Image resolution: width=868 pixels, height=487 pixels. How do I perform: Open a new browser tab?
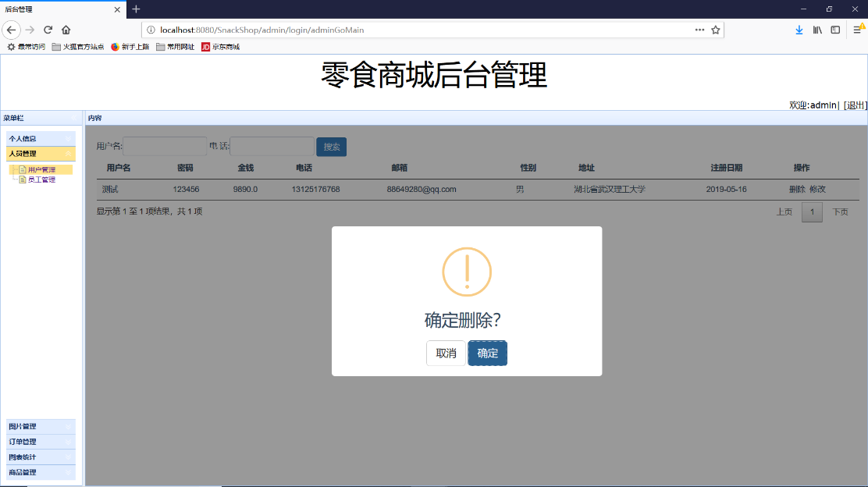click(136, 9)
